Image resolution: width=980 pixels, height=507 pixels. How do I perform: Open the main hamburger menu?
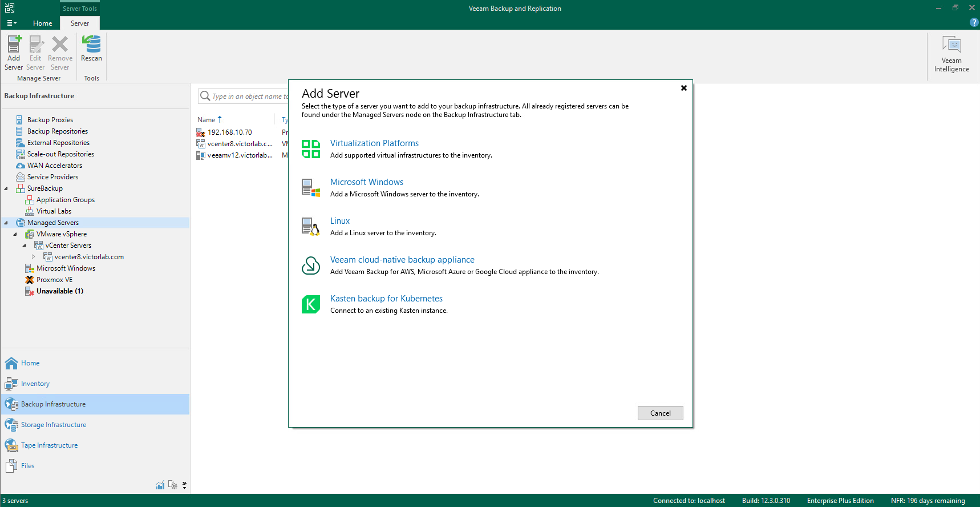coord(11,23)
